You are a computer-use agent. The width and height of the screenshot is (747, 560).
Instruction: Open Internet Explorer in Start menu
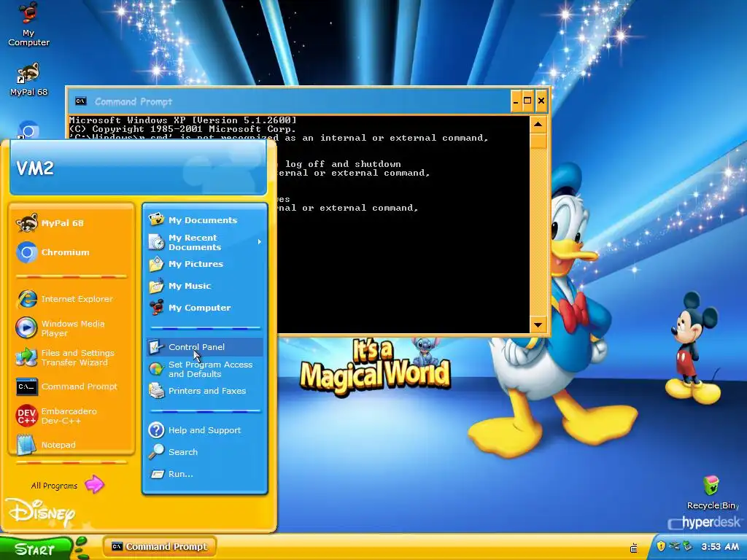coord(71,299)
